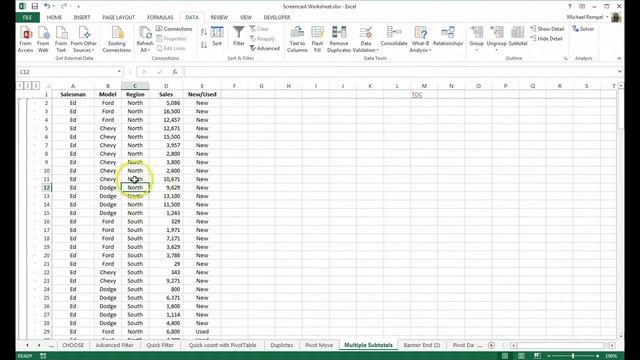Run Flash Fill
This screenshot has height=360, width=640.
(x=317, y=39)
